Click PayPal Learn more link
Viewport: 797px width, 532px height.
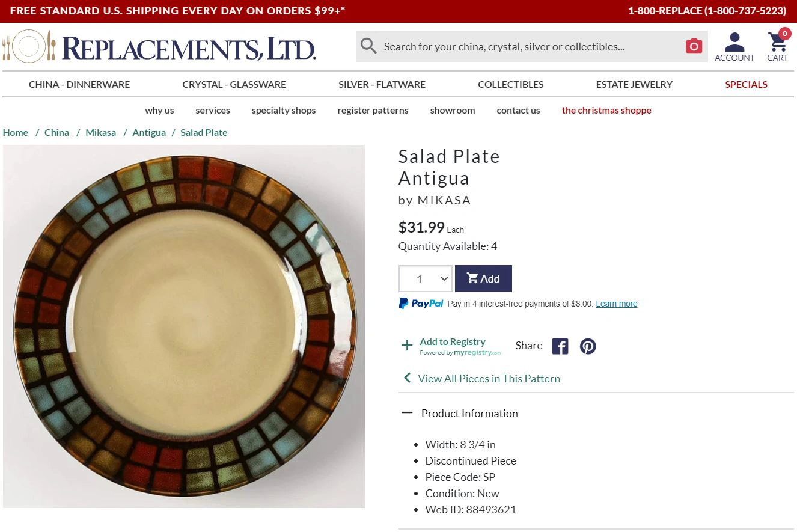(616, 304)
